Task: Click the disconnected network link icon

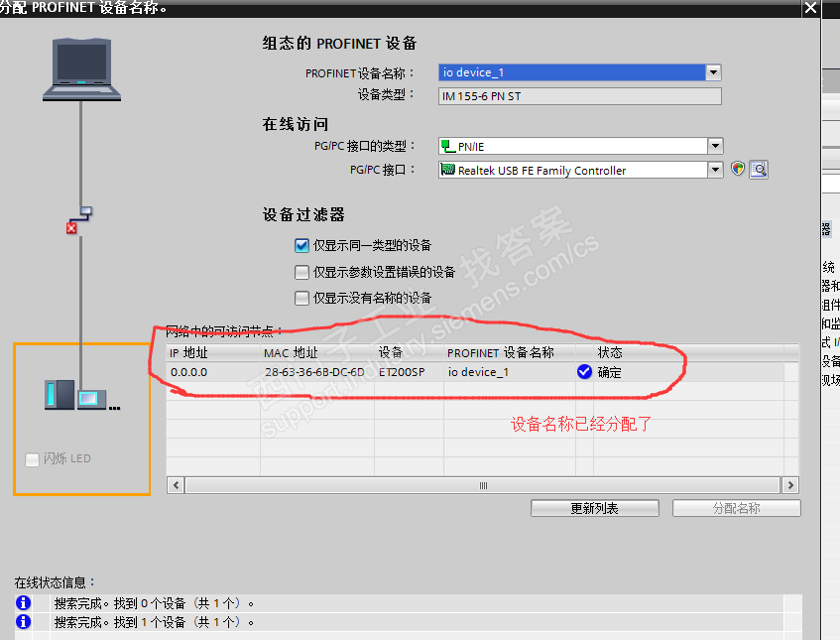Action: tap(78, 220)
